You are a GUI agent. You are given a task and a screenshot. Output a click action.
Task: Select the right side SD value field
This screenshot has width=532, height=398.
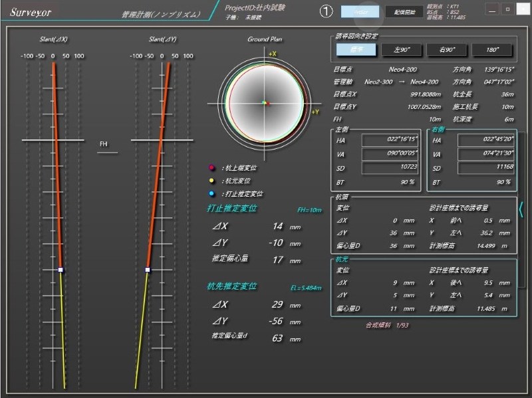click(485, 167)
